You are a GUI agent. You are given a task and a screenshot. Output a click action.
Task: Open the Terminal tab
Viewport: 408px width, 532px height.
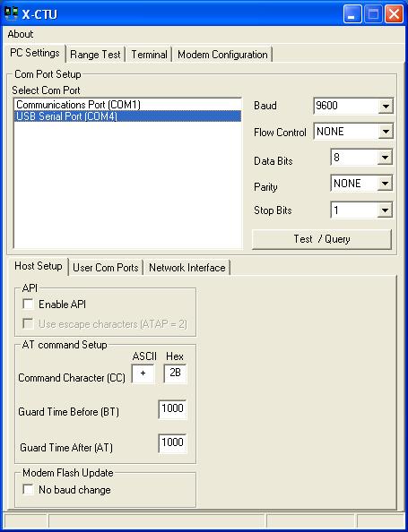(x=149, y=55)
